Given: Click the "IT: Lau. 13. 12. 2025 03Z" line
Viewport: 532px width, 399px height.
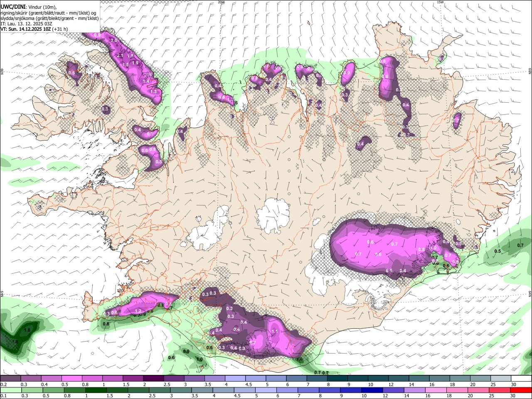Looking at the screenshot, I should pos(26,24).
